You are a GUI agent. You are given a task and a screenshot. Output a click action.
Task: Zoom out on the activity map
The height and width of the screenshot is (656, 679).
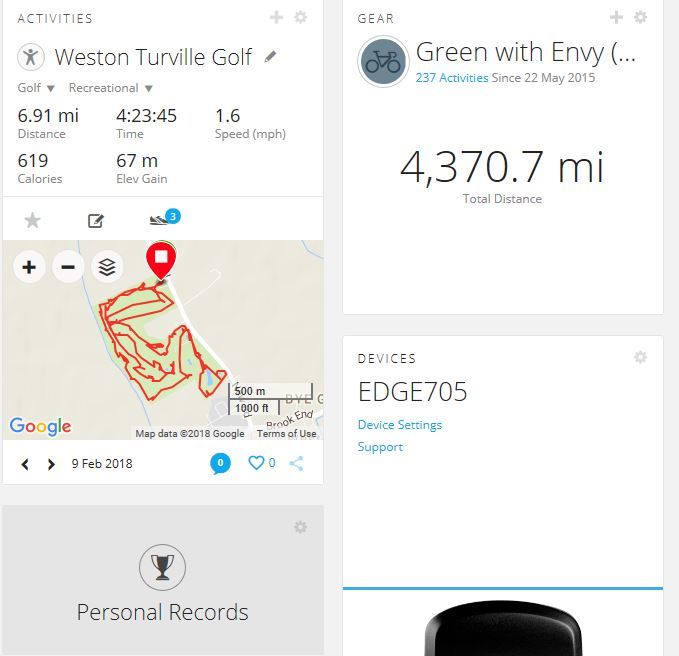click(68, 267)
